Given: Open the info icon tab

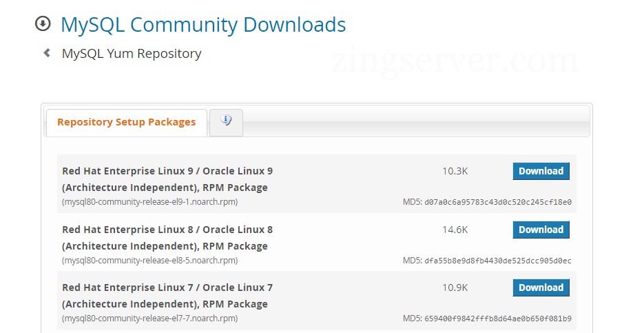Looking at the screenshot, I should pos(226,121).
